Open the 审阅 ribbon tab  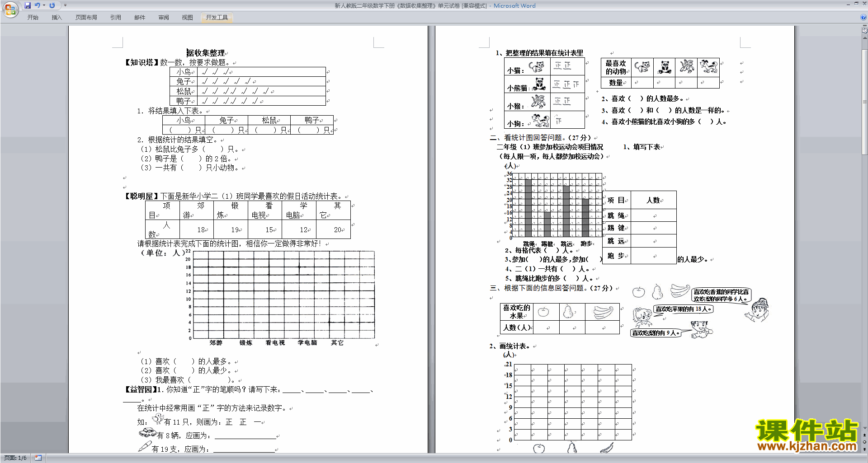tap(164, 18)
